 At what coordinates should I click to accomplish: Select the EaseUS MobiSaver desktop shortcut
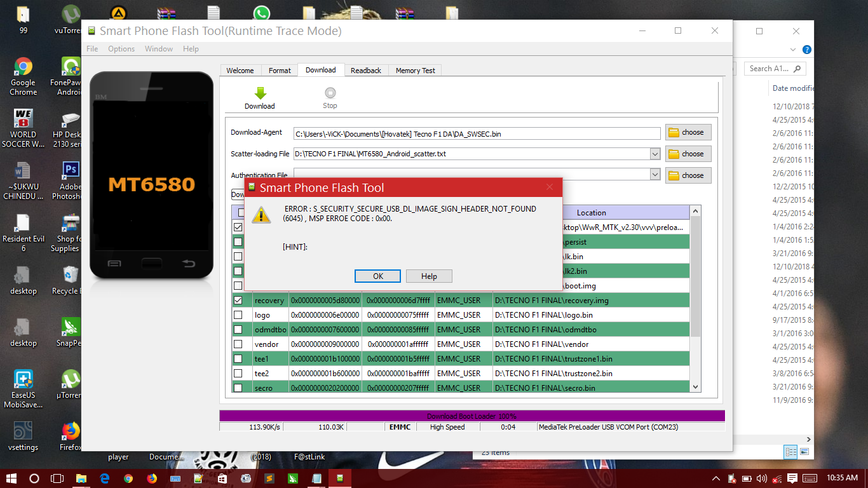click(24, 389)
